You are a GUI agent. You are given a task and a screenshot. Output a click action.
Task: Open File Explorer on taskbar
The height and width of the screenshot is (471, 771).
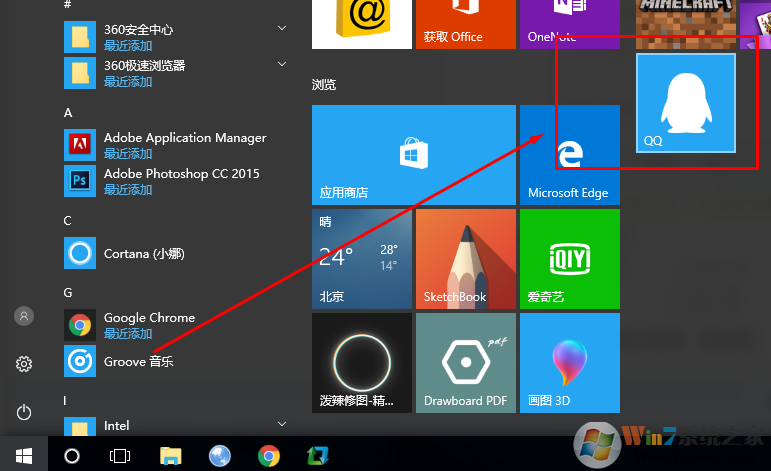coord(171,456)
